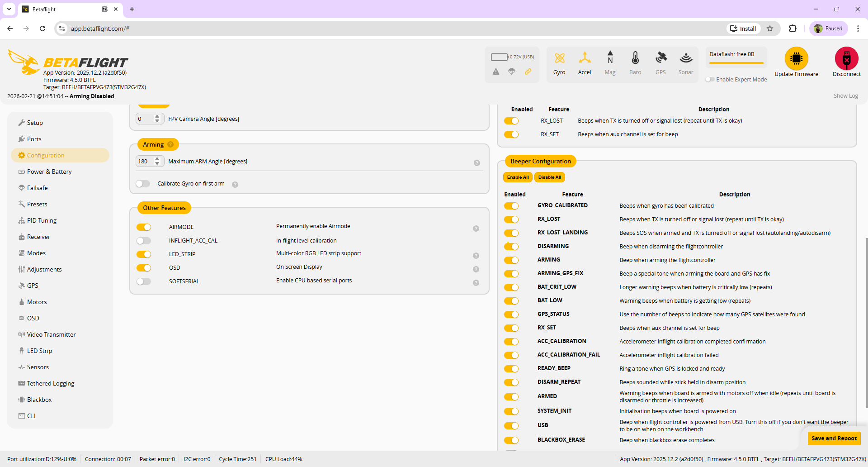Open the PID Tuning tab
This screenshot has height=467, width=868.
(x=42, y=220)
